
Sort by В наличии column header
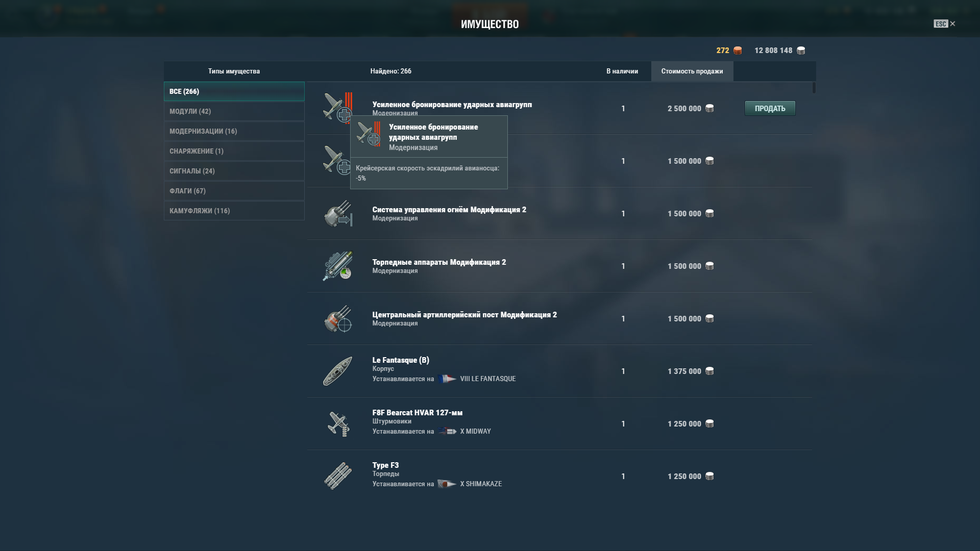622,71
